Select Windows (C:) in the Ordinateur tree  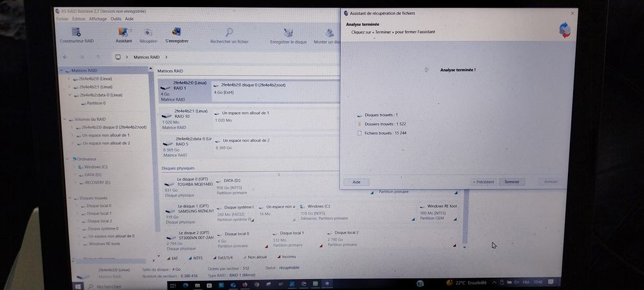click(95, 167)
